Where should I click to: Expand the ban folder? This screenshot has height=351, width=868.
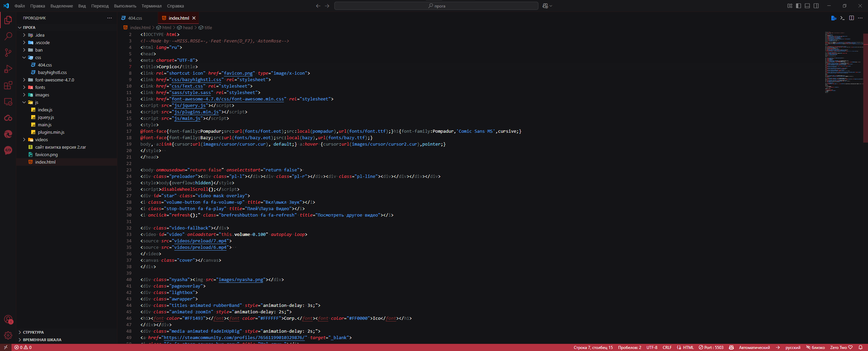24,50
